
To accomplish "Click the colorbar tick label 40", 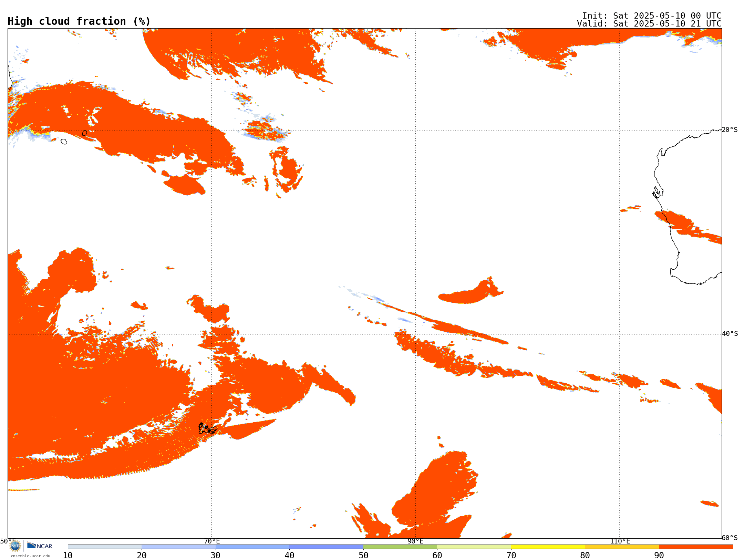I will click(x=289, y=556).
